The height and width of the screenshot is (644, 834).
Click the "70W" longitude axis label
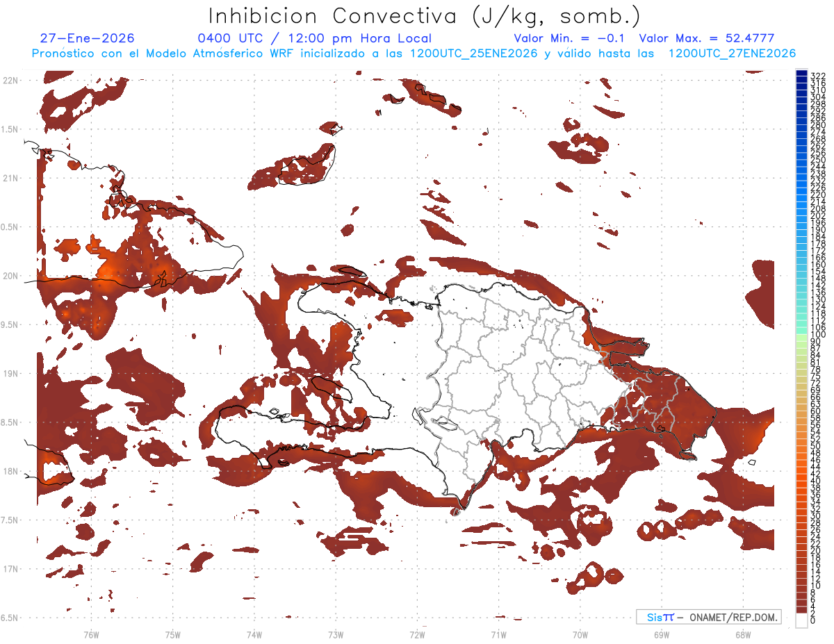click(x=580, y=634)
